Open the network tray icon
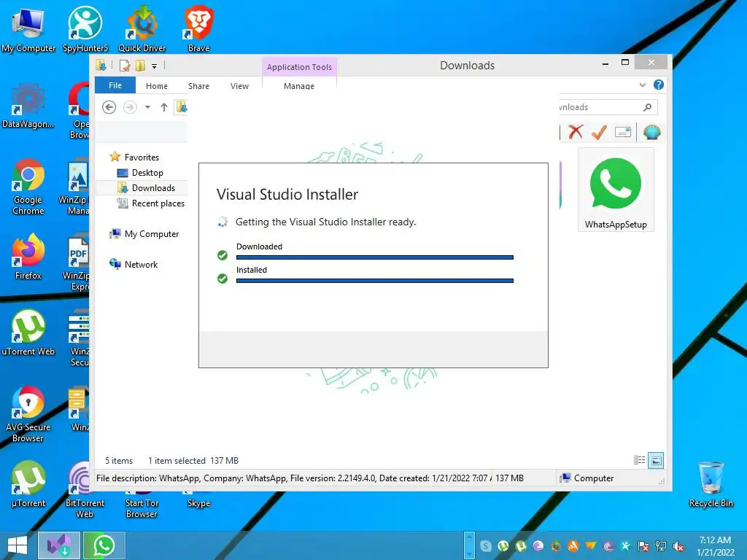 point(661,546)
